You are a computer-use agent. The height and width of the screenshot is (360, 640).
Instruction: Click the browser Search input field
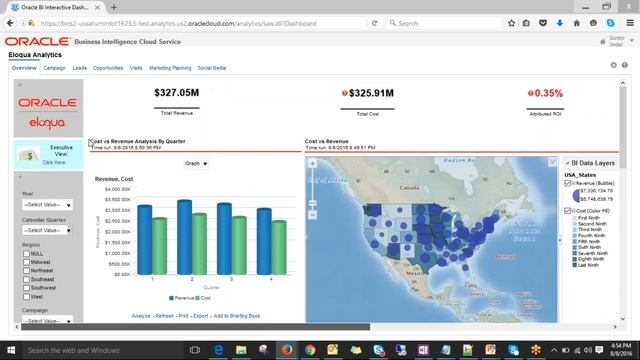point(443,23)
